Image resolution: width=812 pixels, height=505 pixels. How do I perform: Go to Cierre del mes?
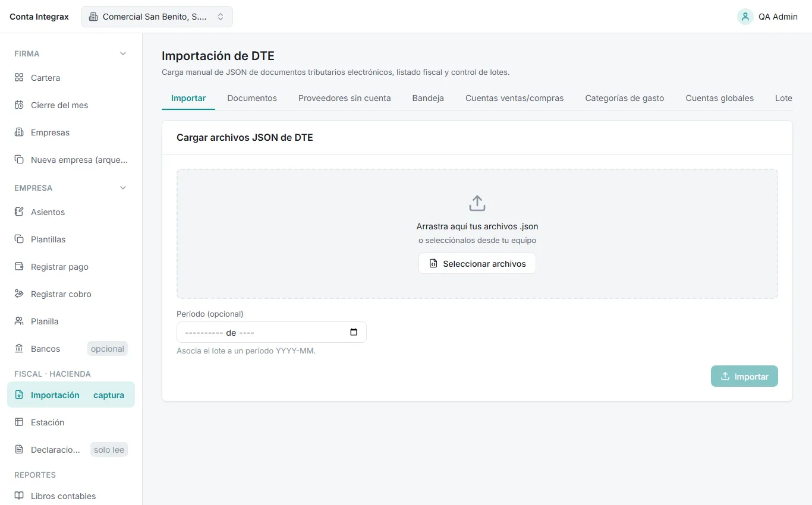(x=71, y=105)
